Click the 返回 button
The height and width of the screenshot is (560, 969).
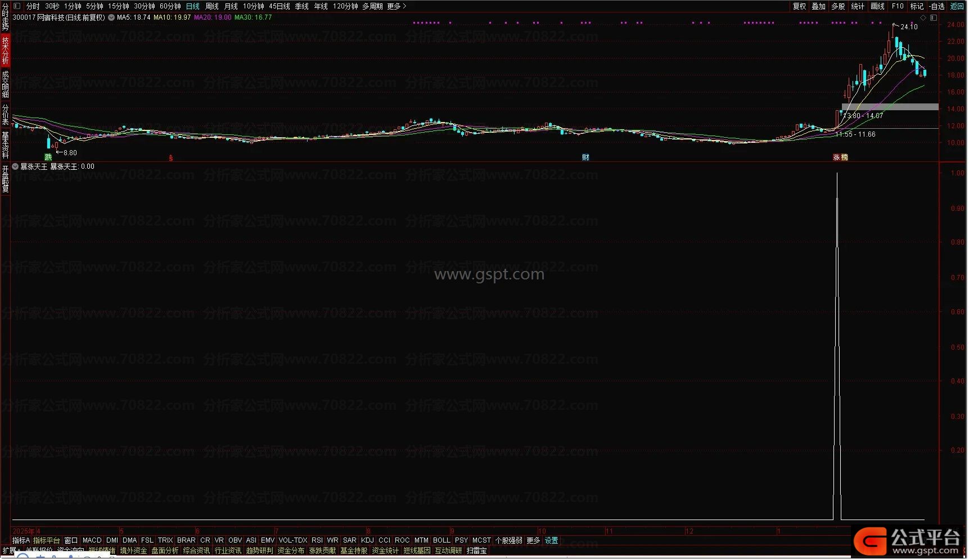pyautogui.click(x=957, y=6)
